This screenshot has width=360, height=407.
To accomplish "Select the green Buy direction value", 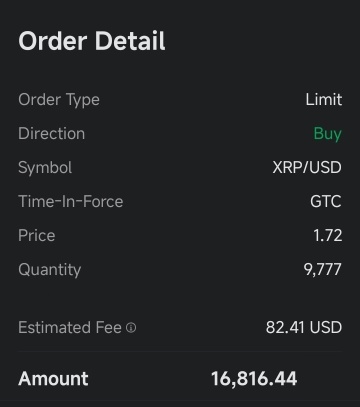I will click(328, 134).
